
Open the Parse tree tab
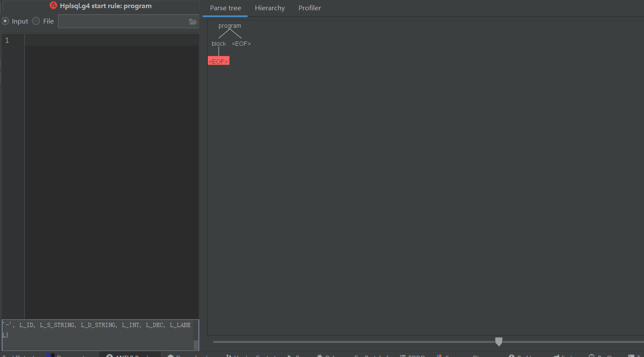pyautogui.click(x=225, y=8)
